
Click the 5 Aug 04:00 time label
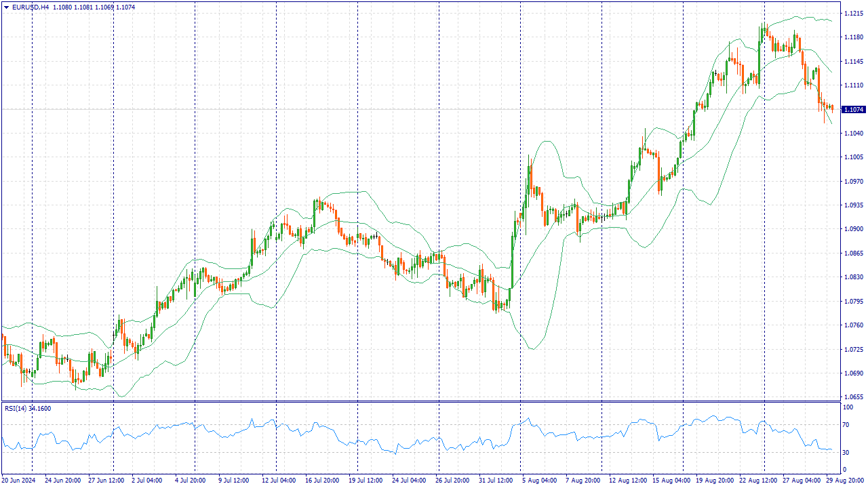(x=538, y=481)
